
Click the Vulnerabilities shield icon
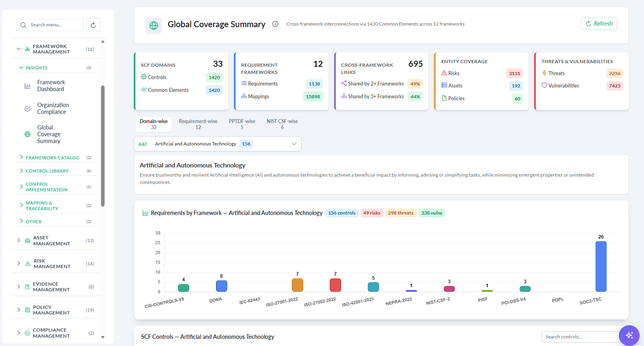point(544,86)
